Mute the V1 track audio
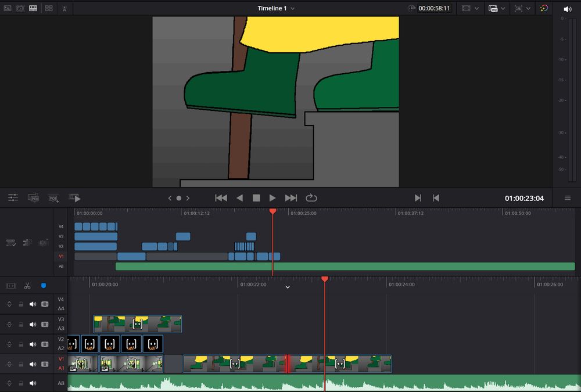581x392 pixels. 33,364
